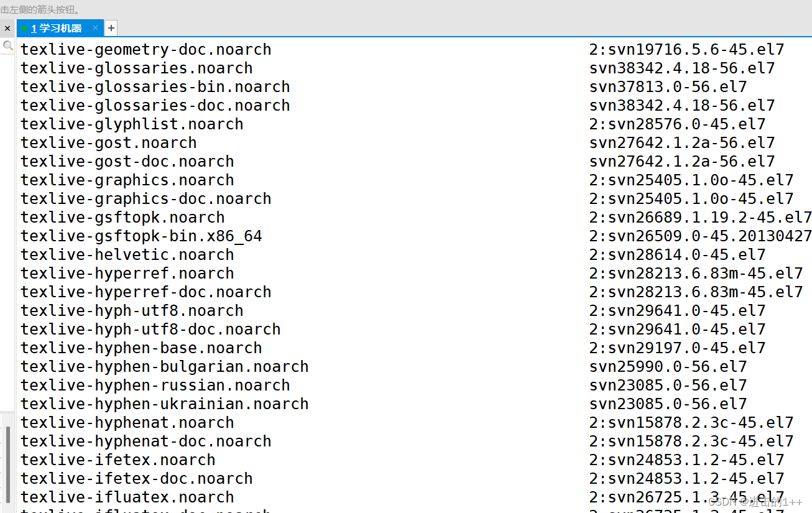Click version of texlive-hyph-utf8-doc.noarch row
The width and height of the screenshot is (812, 513).
[678, 330]
